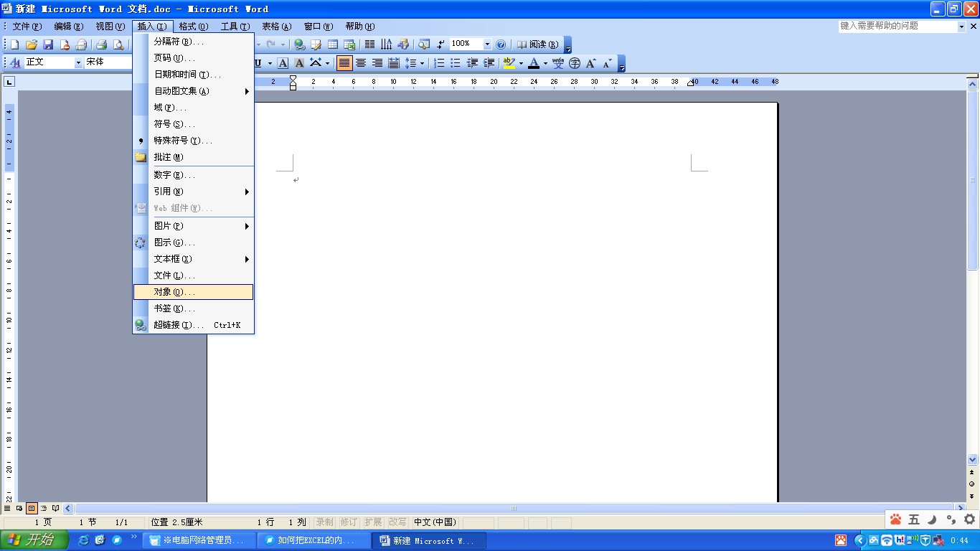Click the Tables and Borders pencil icon
Viewport: 980px width, 551px height.
tap(316, 44)
